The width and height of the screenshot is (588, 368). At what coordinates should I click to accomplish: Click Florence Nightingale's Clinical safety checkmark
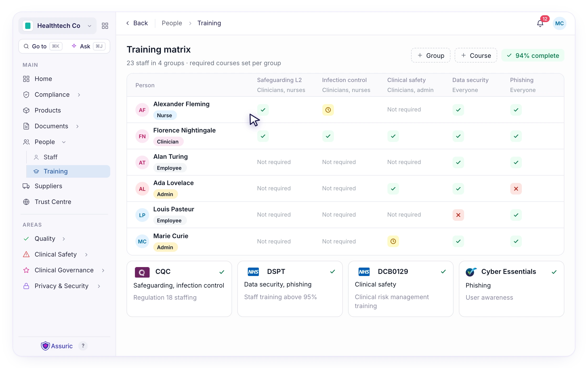pos(393,136)
